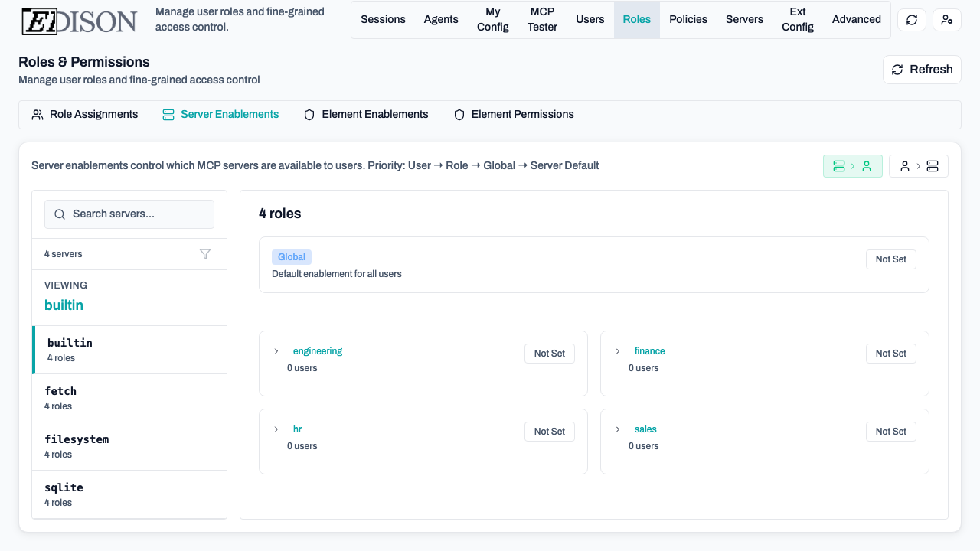Click the refresh icon in top navigation bar
980x551 pixels.
[x=911, y=20]
